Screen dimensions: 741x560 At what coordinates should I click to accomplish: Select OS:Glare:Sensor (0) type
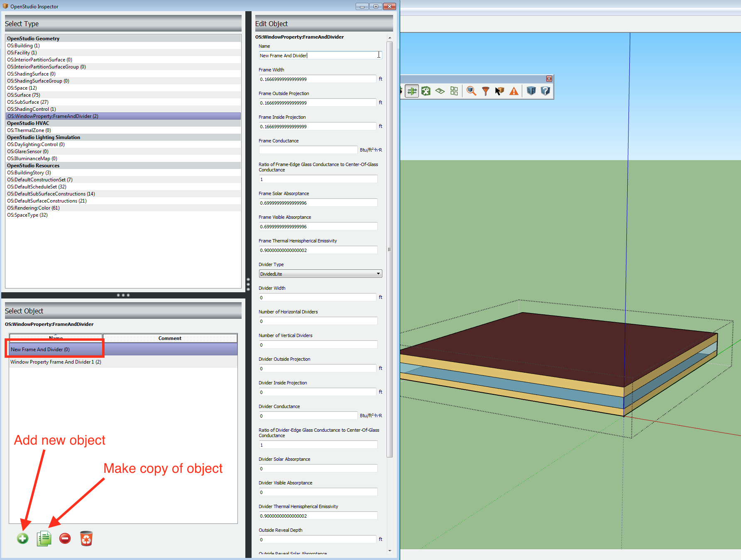123,152
